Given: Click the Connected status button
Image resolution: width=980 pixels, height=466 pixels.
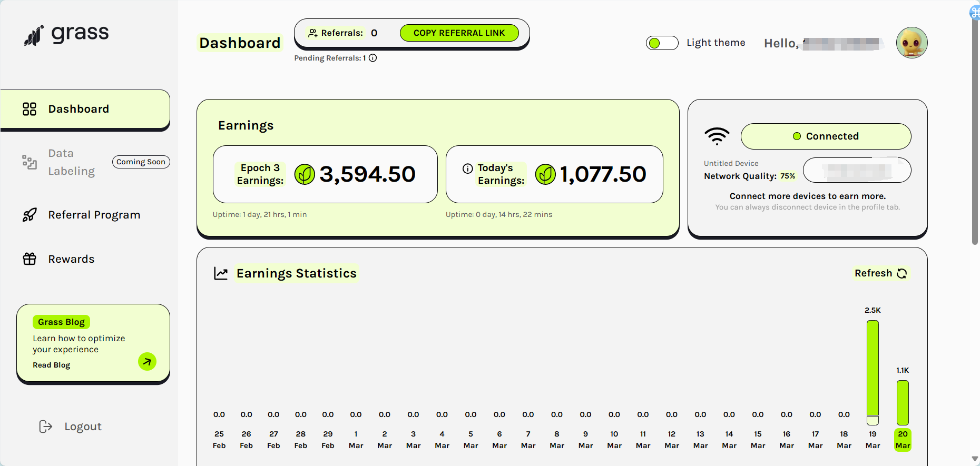Looking at the screenshot, I should [x=826, y=136].
